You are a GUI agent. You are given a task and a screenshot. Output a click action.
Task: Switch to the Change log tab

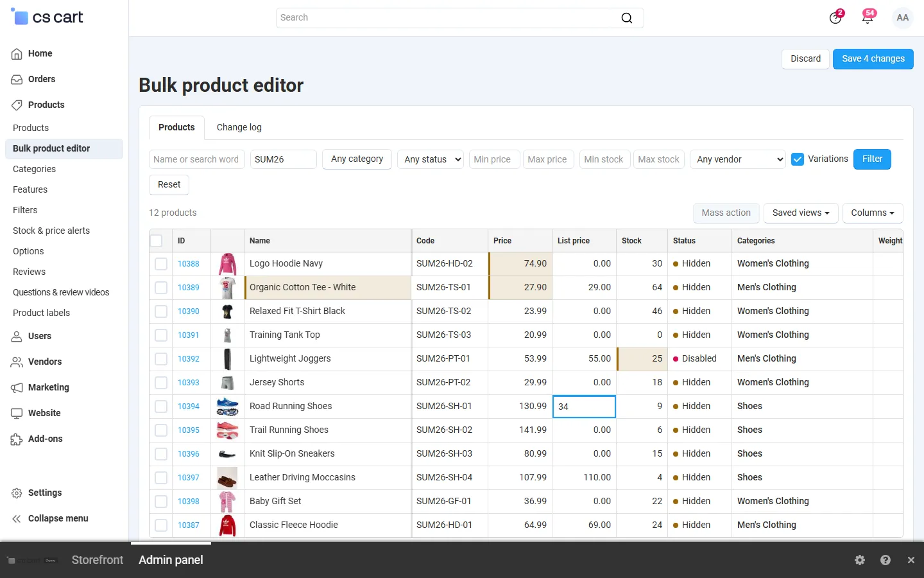click(x=239, y=128)
